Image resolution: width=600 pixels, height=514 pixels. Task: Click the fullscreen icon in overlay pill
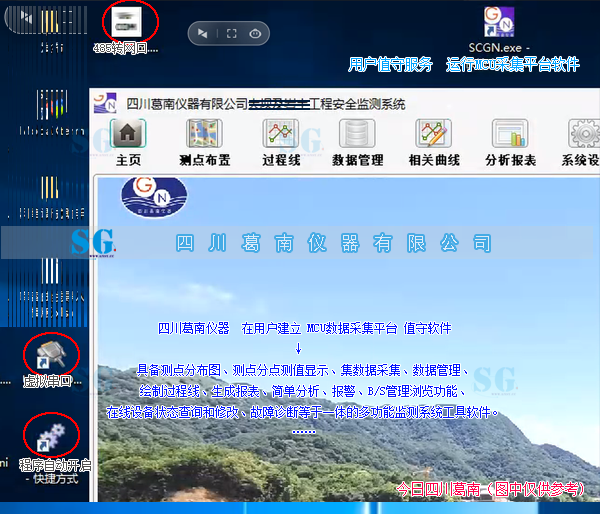click(232, 34)
